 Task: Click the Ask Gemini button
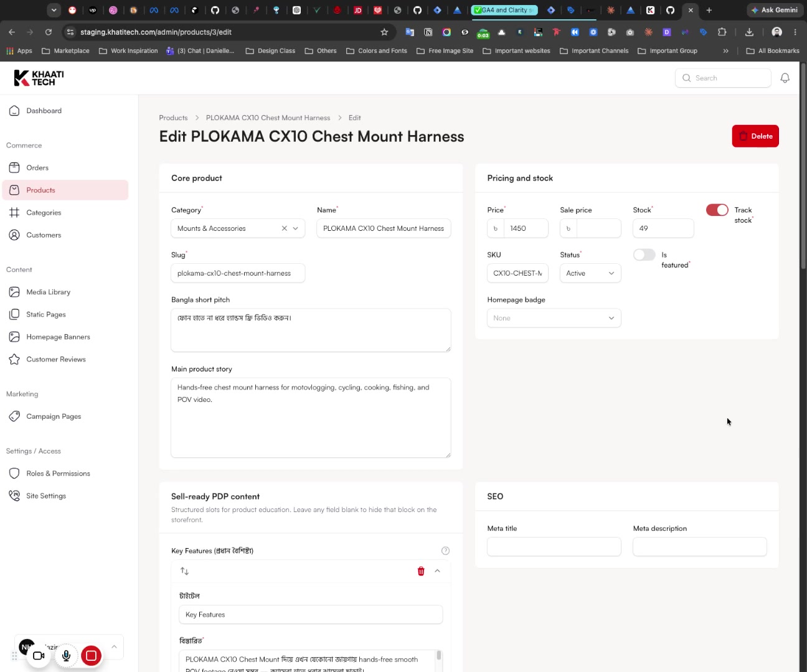pos(774,10)
